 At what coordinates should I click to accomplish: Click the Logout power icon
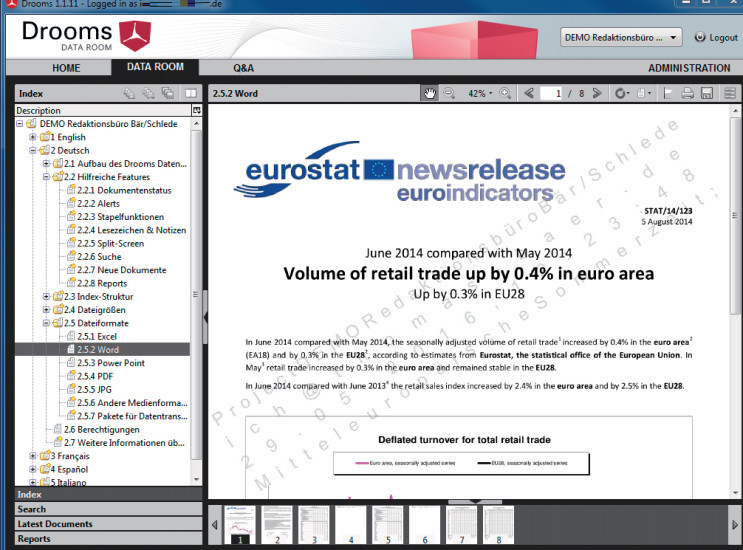(x=699, y=37)
